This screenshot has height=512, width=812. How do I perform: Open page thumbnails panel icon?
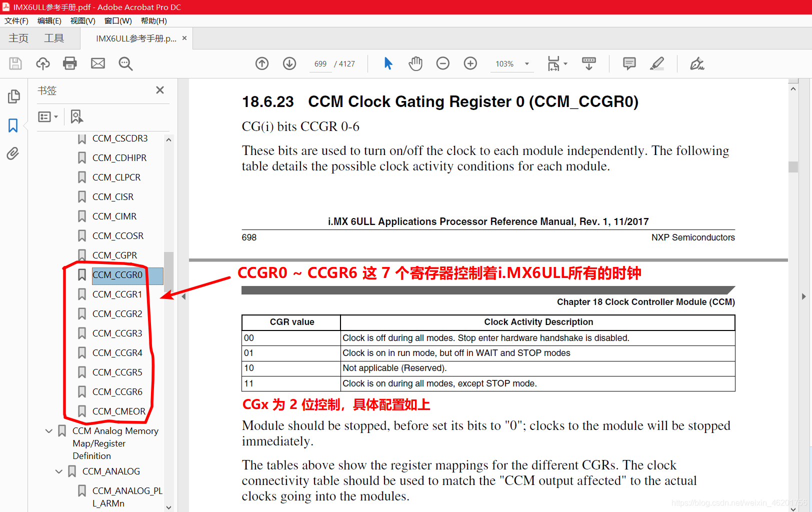[14, 96]
